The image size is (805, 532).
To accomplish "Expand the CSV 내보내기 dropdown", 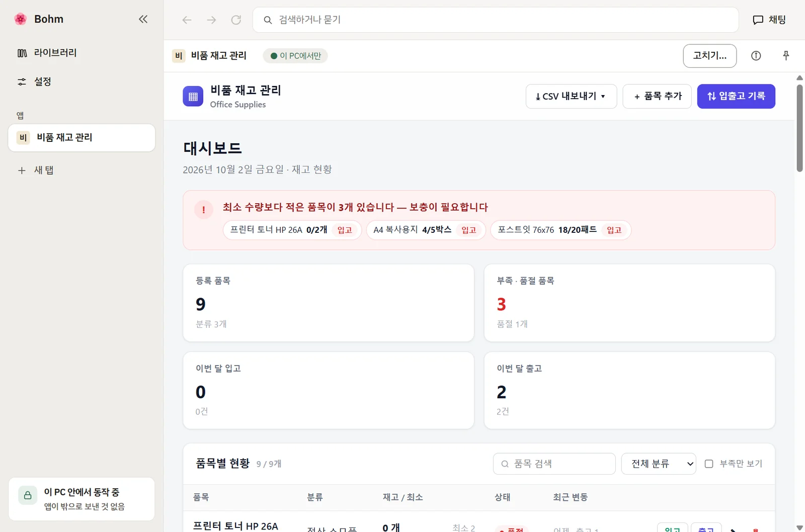I will click(x=571, y=96).
